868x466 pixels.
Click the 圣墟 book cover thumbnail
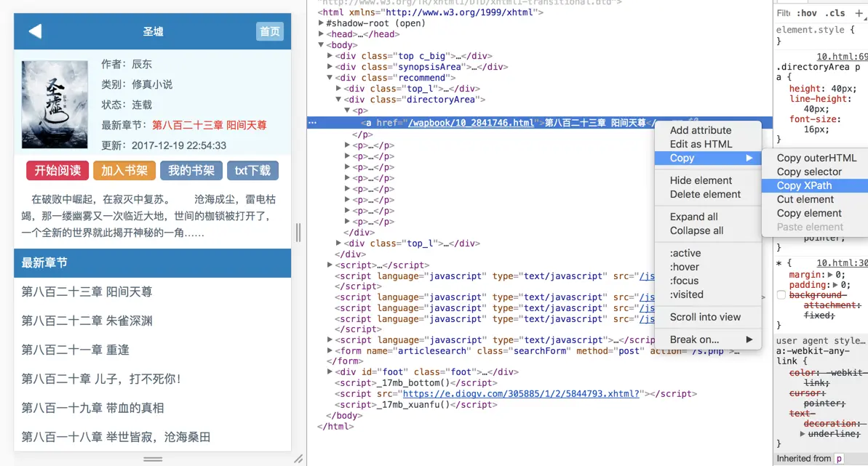point(55,105)
